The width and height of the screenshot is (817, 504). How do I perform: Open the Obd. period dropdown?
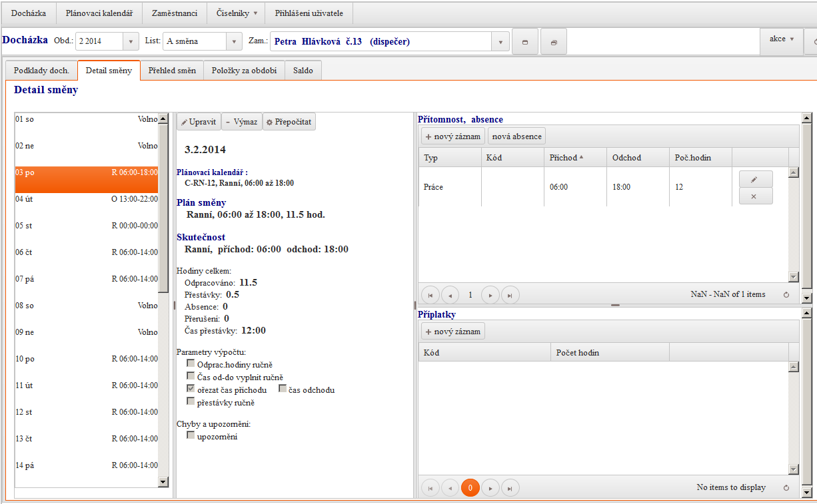point(131,41)
